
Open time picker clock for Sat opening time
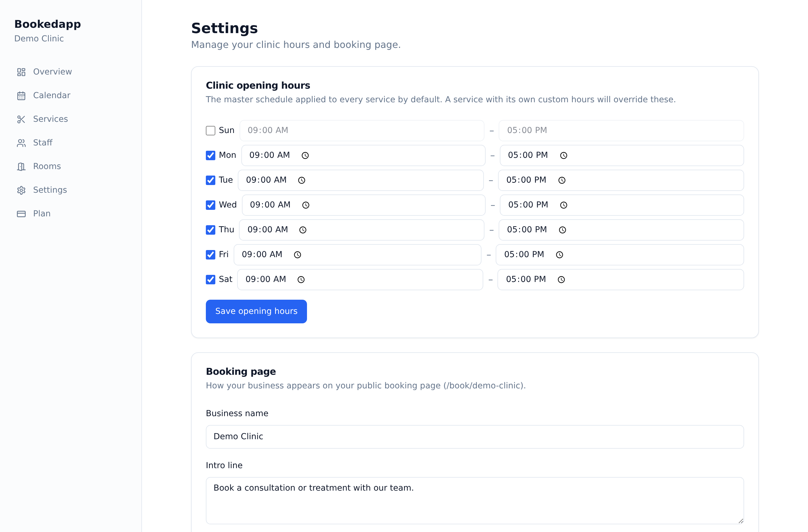(301, 279)
